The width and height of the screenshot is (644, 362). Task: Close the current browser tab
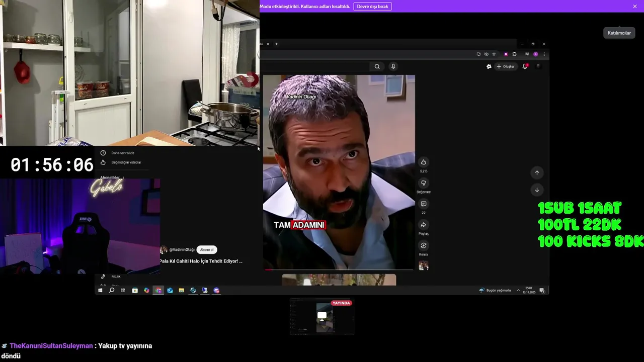(268, 44)
